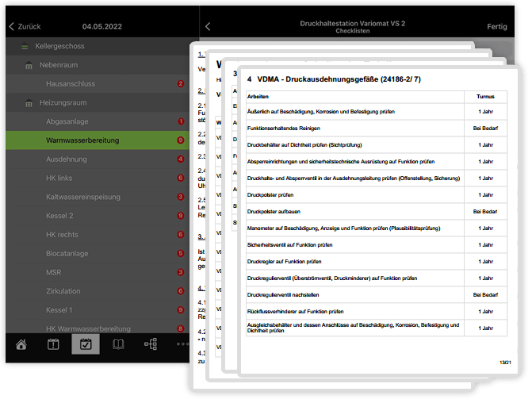This screenshot has height=403, width=532.
Task: Open the home icon in bottom bar
Action: point(21,344)
